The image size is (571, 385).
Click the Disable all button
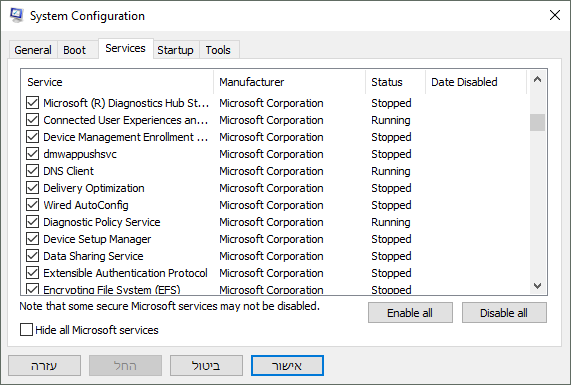tap(504, 313)
